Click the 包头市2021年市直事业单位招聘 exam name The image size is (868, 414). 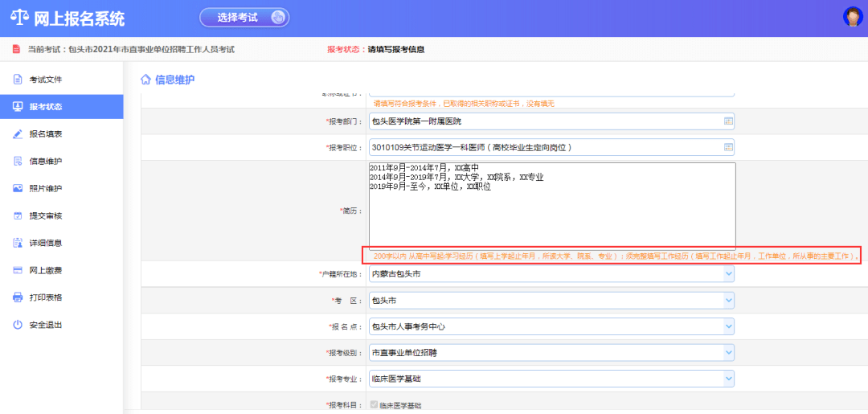tap(152, 49)
